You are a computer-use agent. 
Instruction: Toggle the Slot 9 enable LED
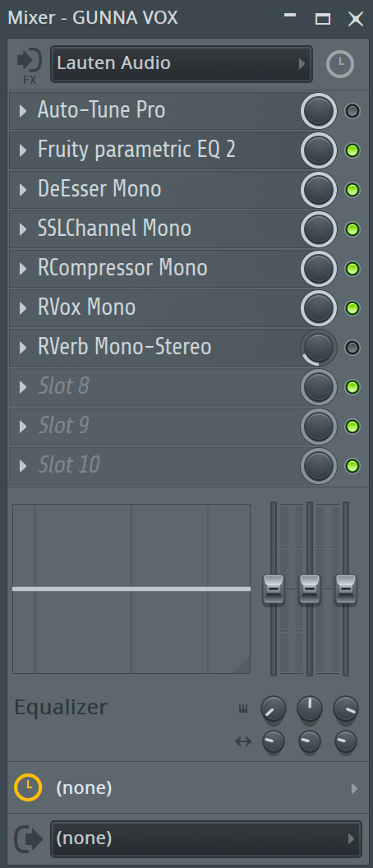click(x=352, y=427)
